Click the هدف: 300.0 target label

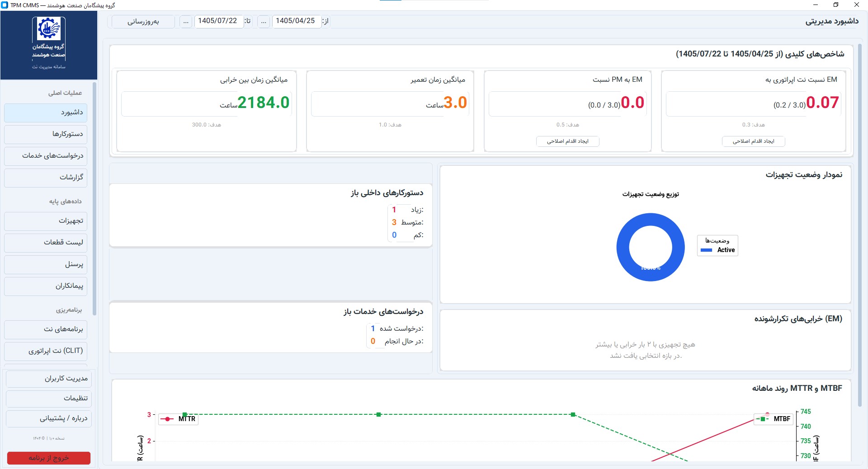(207, 125)
